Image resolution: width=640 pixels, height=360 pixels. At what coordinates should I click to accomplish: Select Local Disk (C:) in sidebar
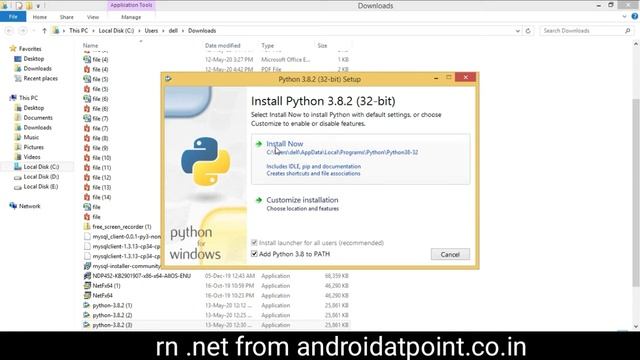[41, 167]
